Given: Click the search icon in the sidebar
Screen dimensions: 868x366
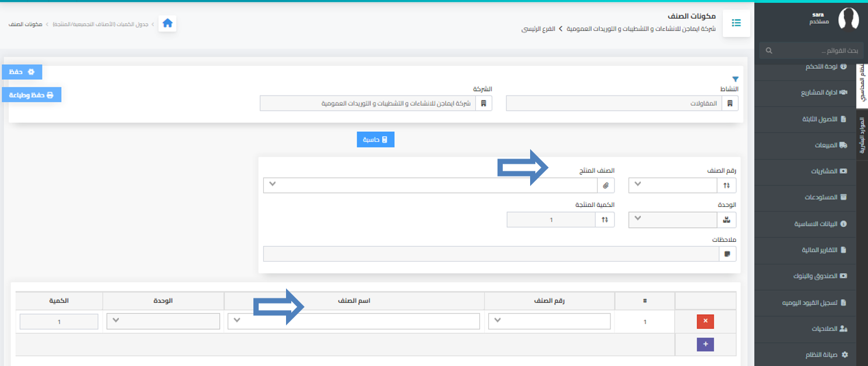Looking at the screenshot, I should point(768,51).
